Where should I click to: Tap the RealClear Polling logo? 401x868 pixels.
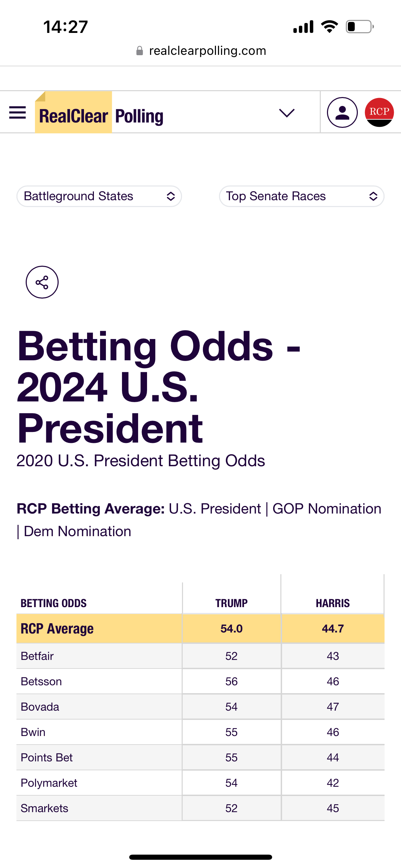coord(99,112)
